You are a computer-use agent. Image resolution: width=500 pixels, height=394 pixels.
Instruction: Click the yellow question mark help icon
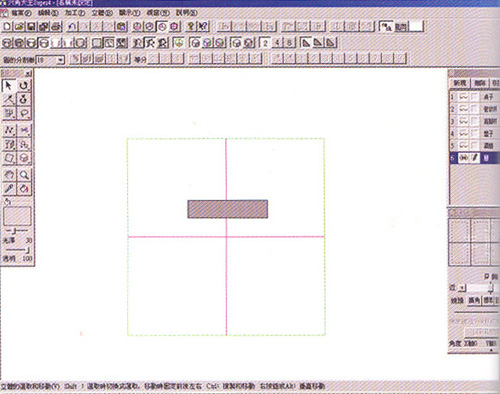click(x=191, y=26)
